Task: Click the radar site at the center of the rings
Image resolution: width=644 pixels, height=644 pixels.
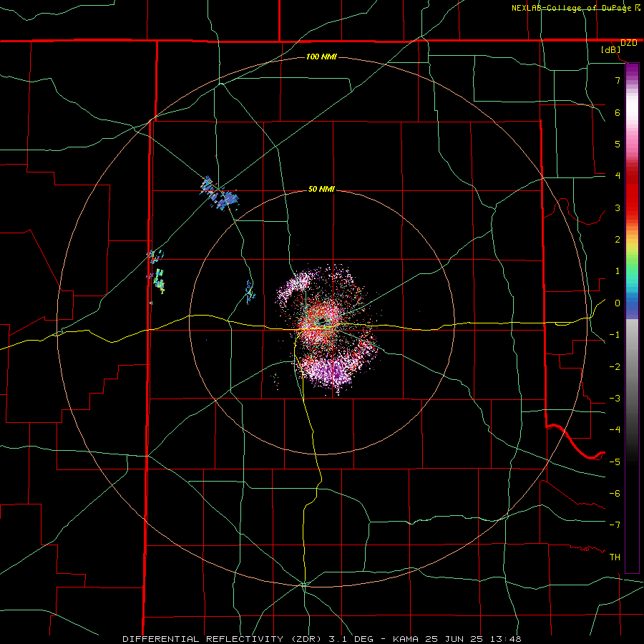Action: coord(322,321)
